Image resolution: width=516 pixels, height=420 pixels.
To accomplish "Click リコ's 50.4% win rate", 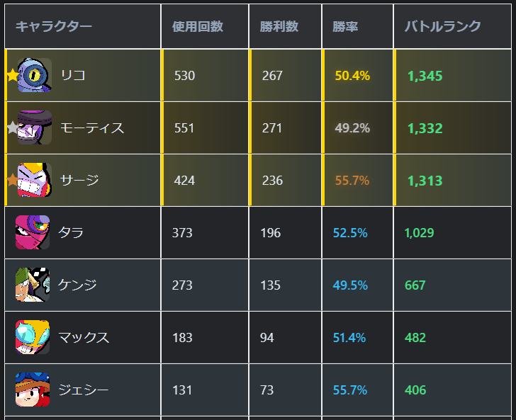I will pyautogui.click(x=352, y=76).
